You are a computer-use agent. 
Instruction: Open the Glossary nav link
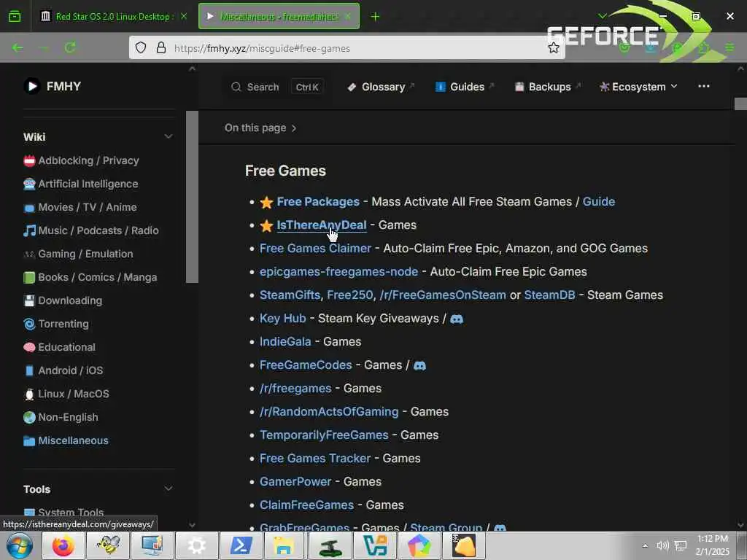[381, 87]
